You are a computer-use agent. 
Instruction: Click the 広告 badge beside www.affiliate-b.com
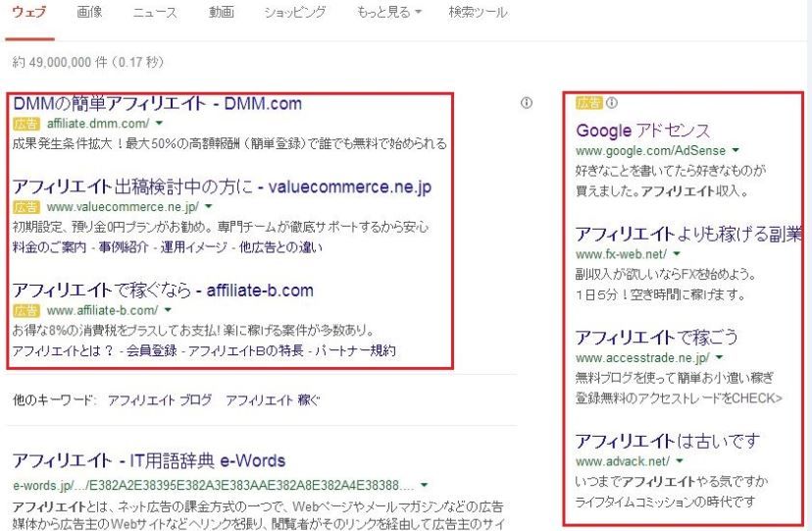pos(26,310)
